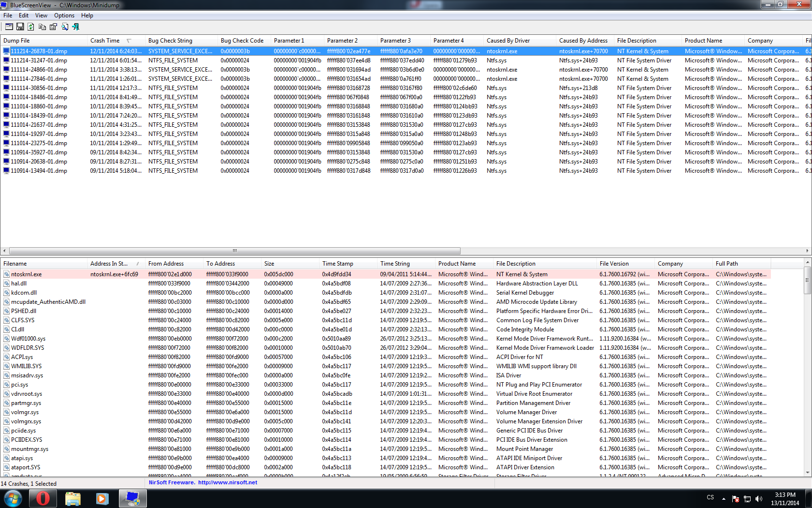Screen dimensions: 812x508
Task: Sort crashes by the Dump File column
Action: point(43,41)
